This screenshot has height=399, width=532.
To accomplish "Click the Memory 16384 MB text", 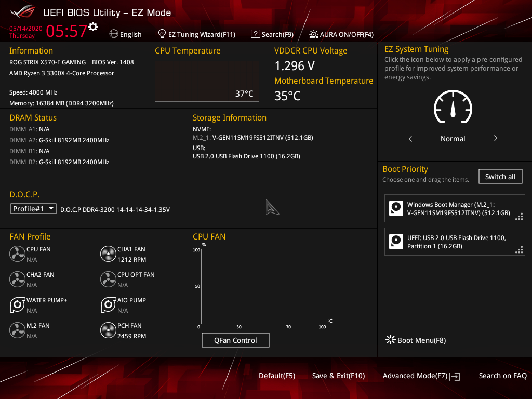I will [x=61, y=103].
